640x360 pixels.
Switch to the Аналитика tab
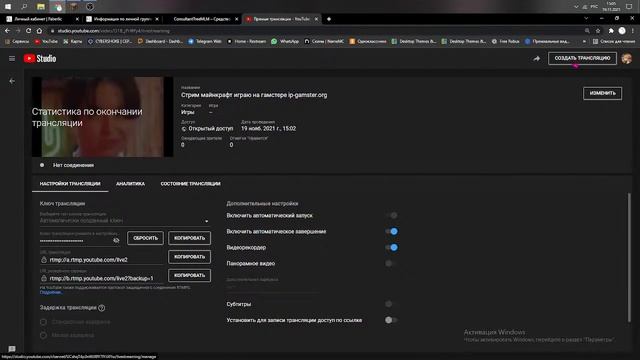pos(130,184)
